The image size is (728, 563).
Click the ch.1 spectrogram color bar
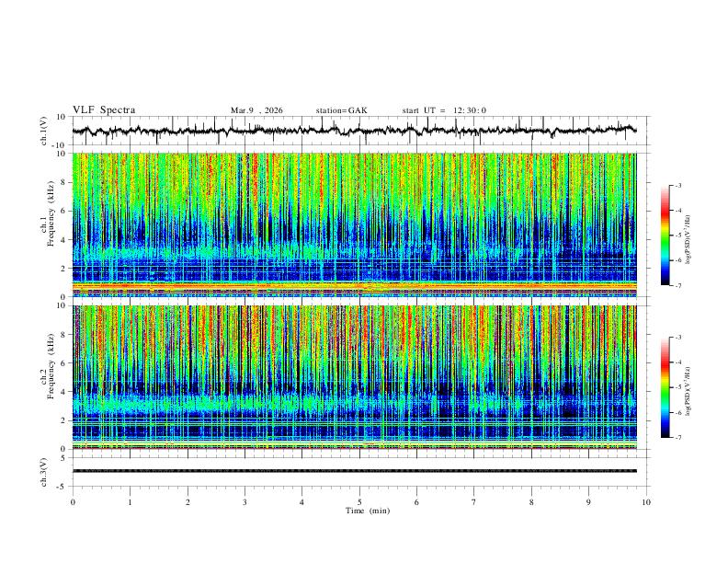click(665, 236)
